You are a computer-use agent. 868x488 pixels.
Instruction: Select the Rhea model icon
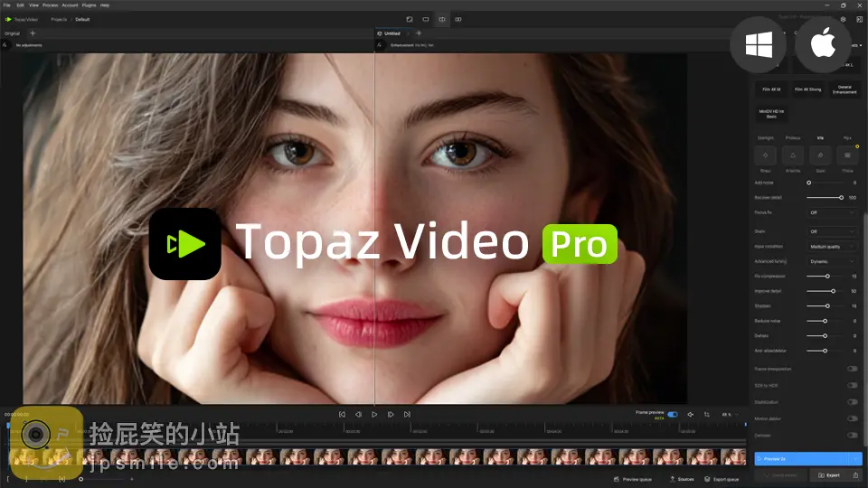[x=766, y=155]
